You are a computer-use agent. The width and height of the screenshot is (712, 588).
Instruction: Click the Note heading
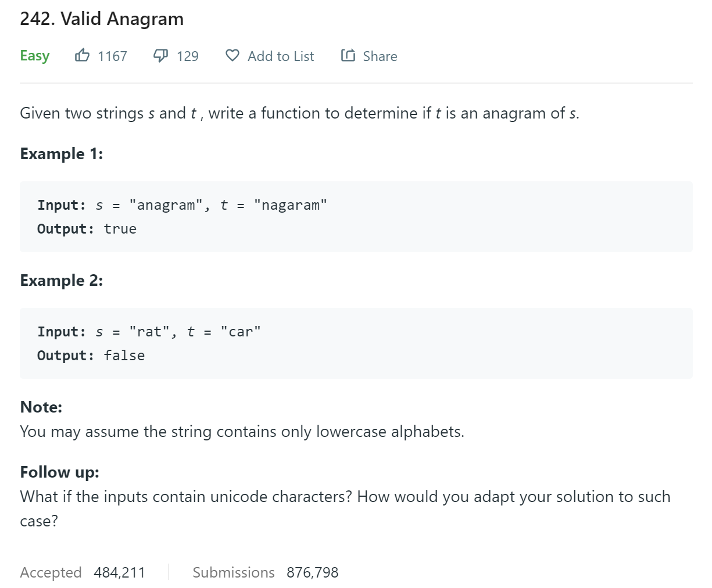click(41, 407)
